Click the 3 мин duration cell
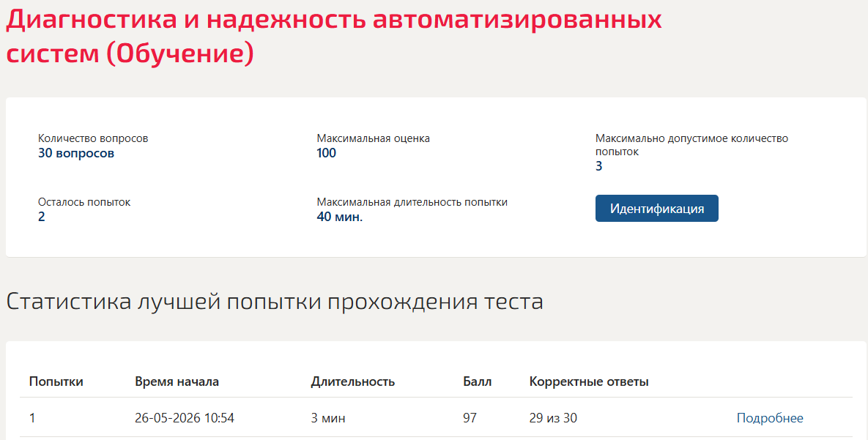 (327, 418)
